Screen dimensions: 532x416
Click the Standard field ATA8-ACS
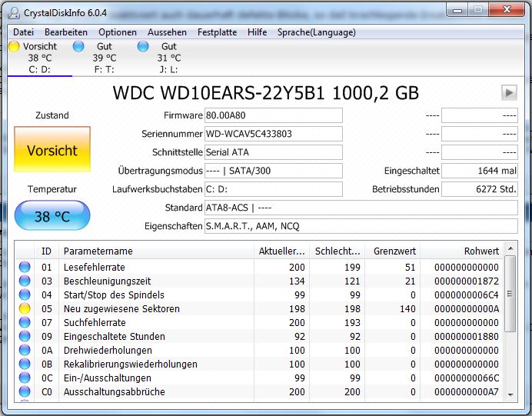click(361, 208)
